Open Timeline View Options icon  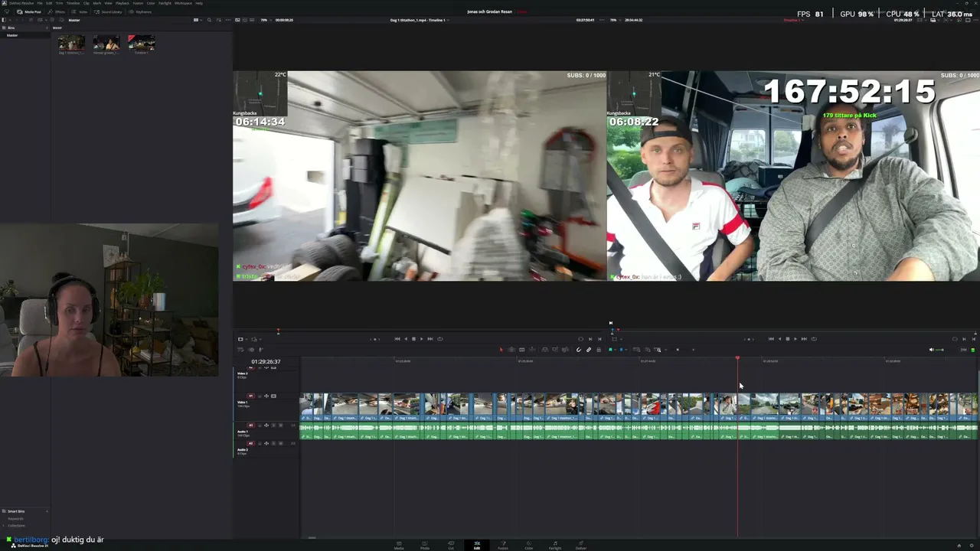tap(240, 350)
